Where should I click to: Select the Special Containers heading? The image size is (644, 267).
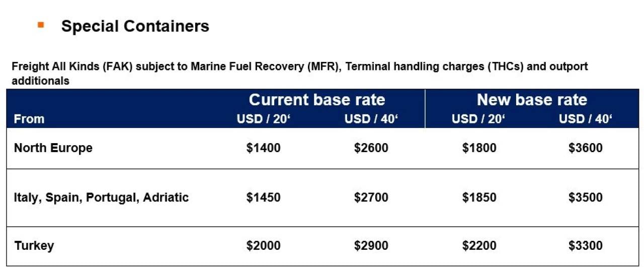pyautogui.click(x=135, y=26)
